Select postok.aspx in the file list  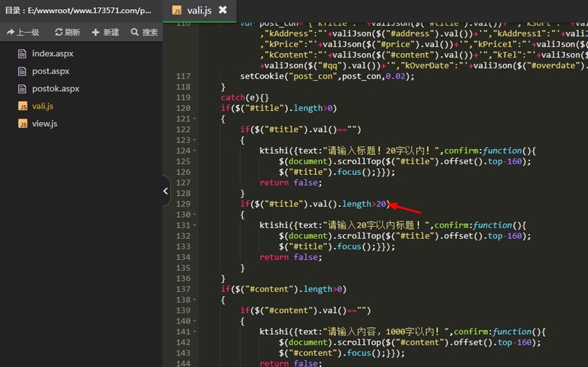(56, 88)
